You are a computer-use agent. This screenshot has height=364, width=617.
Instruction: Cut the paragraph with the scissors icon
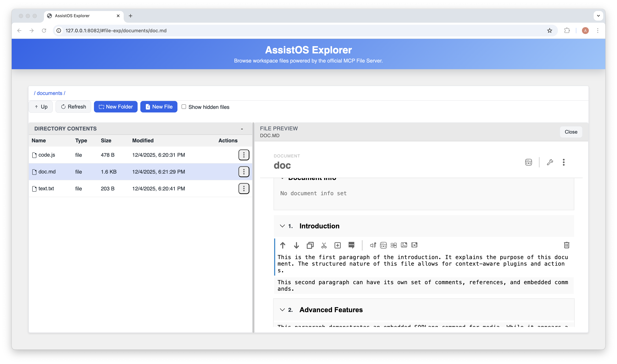point(324,245)
